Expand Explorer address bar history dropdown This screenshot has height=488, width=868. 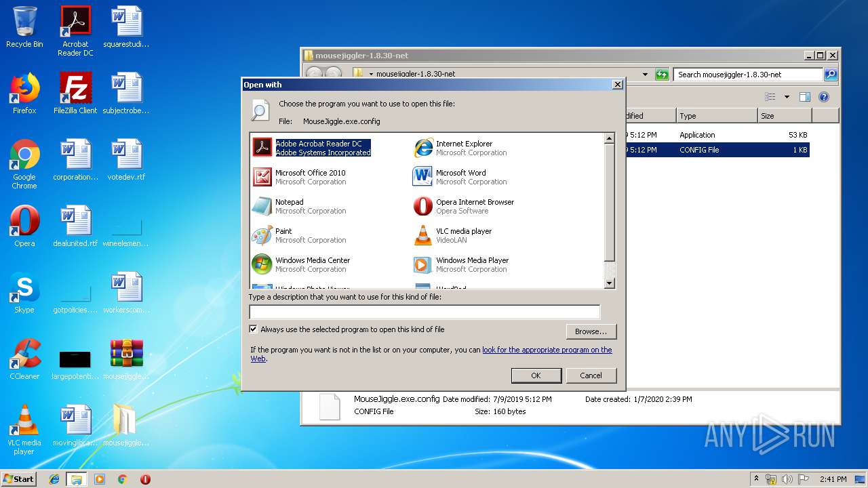[x=645, y=75]
